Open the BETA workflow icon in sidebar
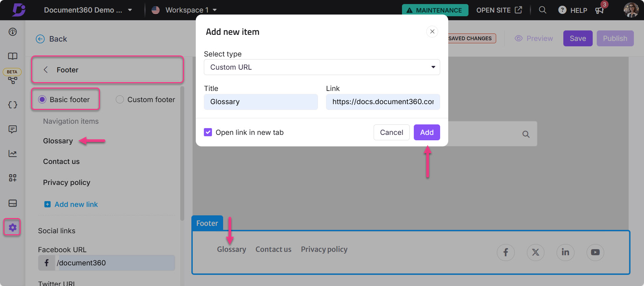This screenshot has width=644, height=286. point(13,80)
